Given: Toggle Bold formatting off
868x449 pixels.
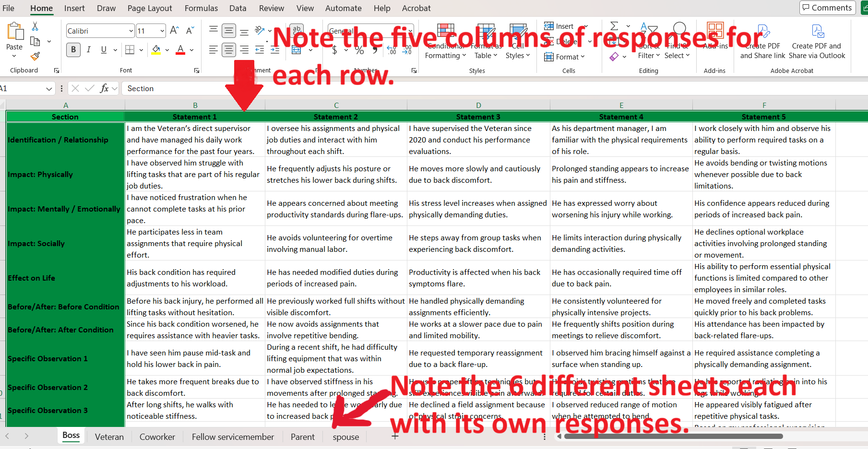Looking at the screenshot, I should (x=73, y=49).
